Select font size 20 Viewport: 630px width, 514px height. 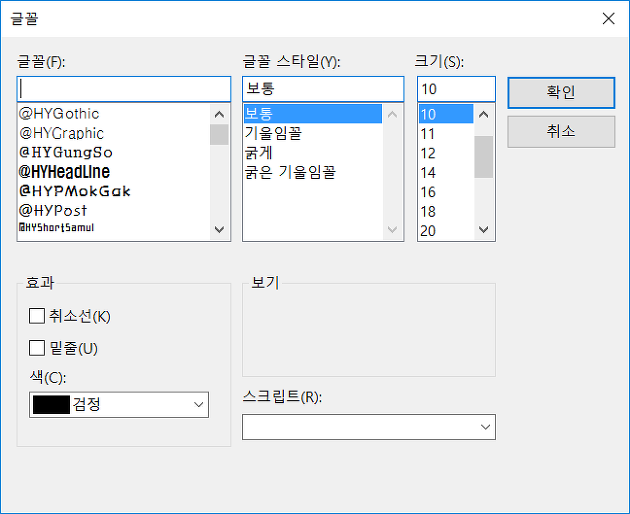point(446,231)
